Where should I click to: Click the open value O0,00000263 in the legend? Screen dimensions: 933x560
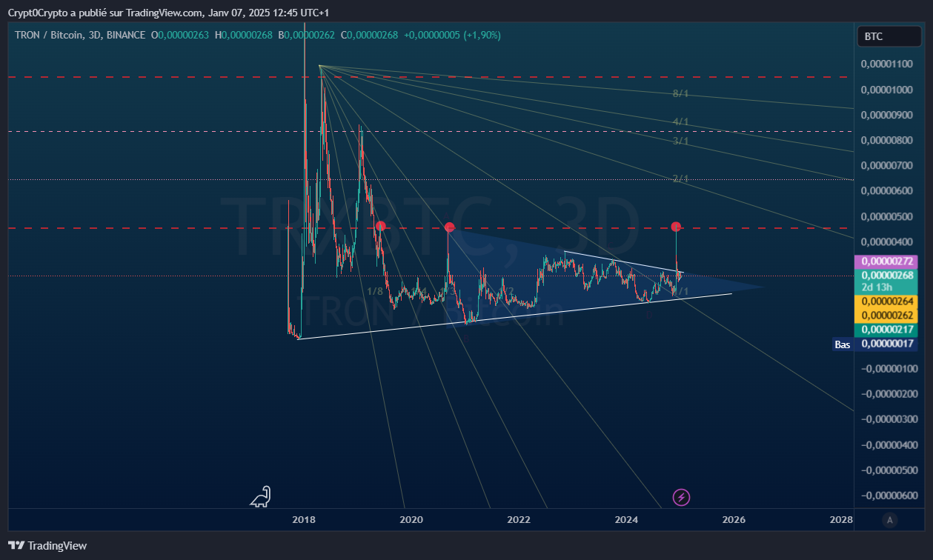coord(180,35)
